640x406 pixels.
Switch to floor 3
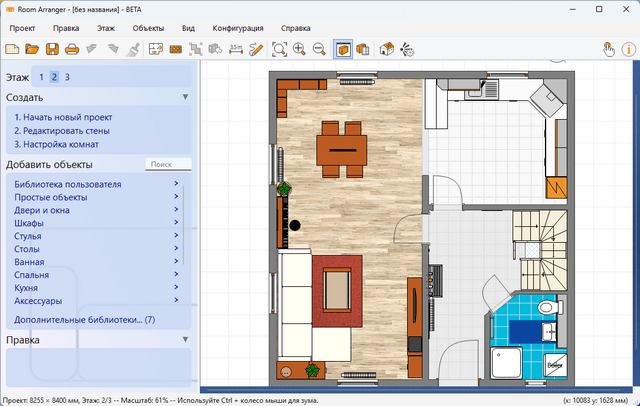click(67, 76)
